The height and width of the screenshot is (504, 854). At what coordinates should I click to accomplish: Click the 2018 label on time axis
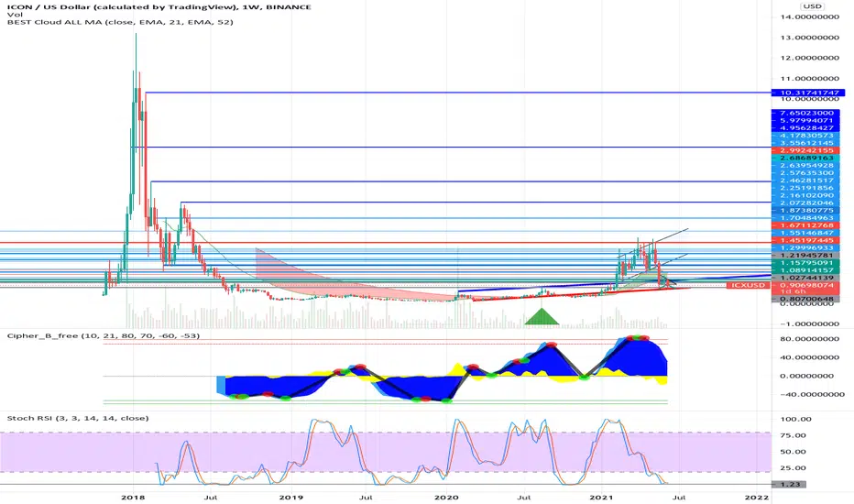click(x=133, y=498)
